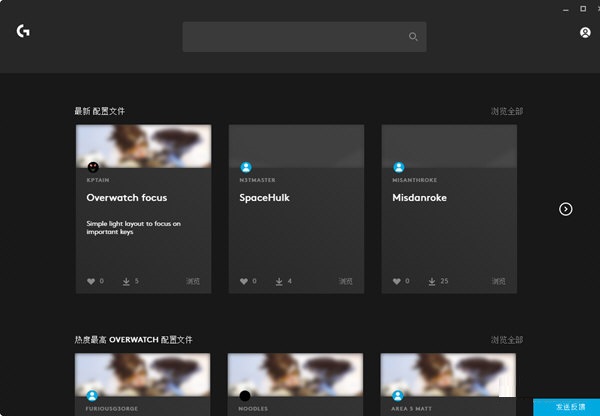Viewport: 600px width, 416px height.
Task: Browse all top Overwatch profiles link
Action: click(x=506, y=340)
